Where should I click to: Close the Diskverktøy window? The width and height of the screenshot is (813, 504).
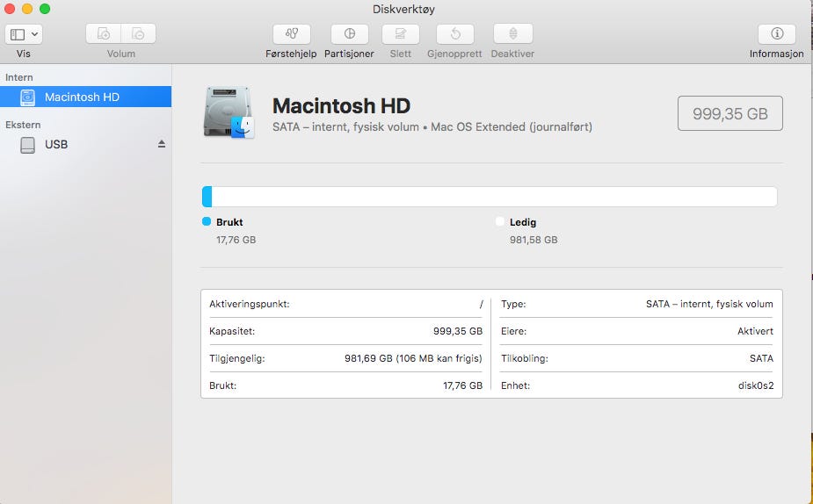(x=10, y=9)
